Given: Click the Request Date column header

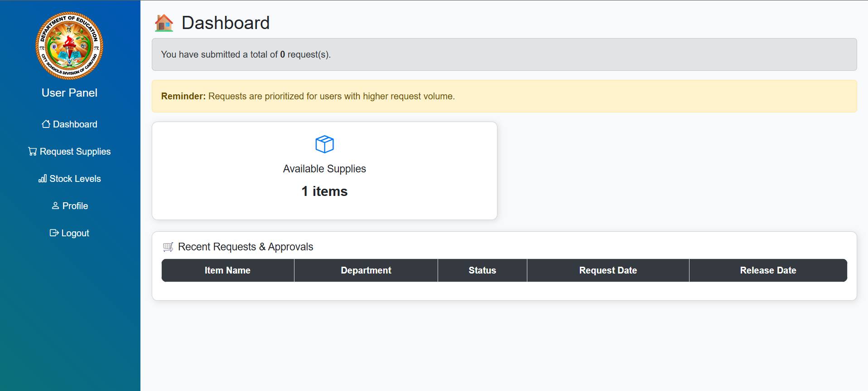Looking at the screenshot, I should coord(608,270).
